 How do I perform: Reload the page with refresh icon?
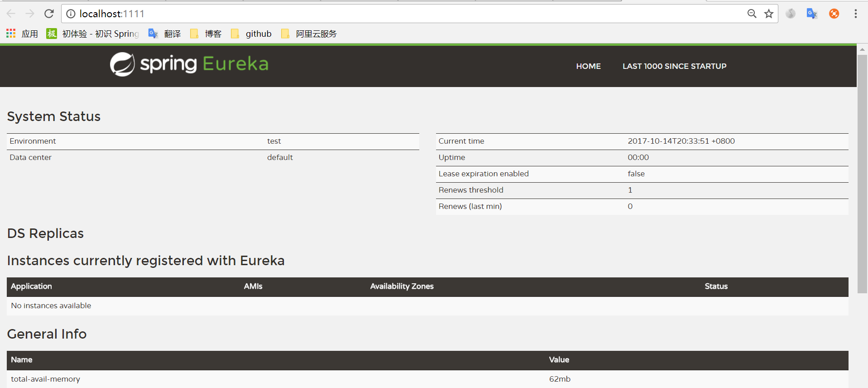point(49,14)
